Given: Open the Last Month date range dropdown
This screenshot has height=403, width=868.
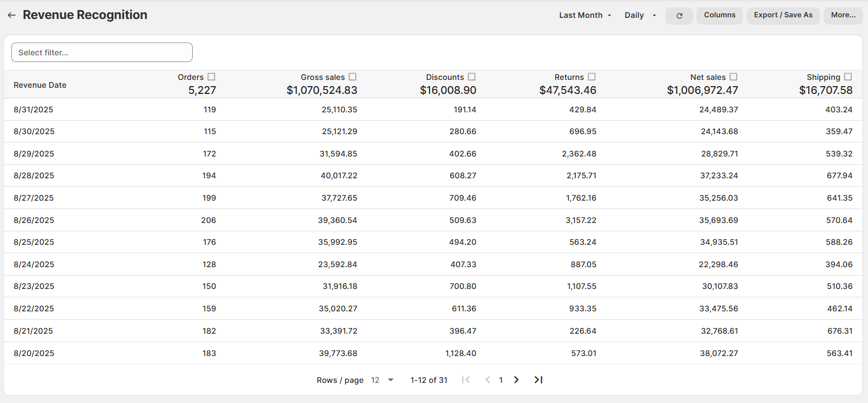Looking at the screenshot, I should [585, 16].
